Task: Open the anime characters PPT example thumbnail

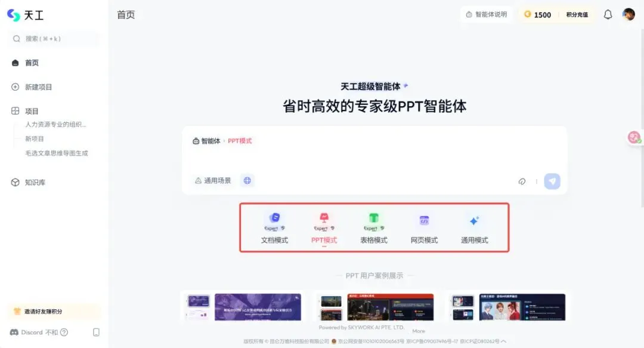Action: tap(522, 307)
